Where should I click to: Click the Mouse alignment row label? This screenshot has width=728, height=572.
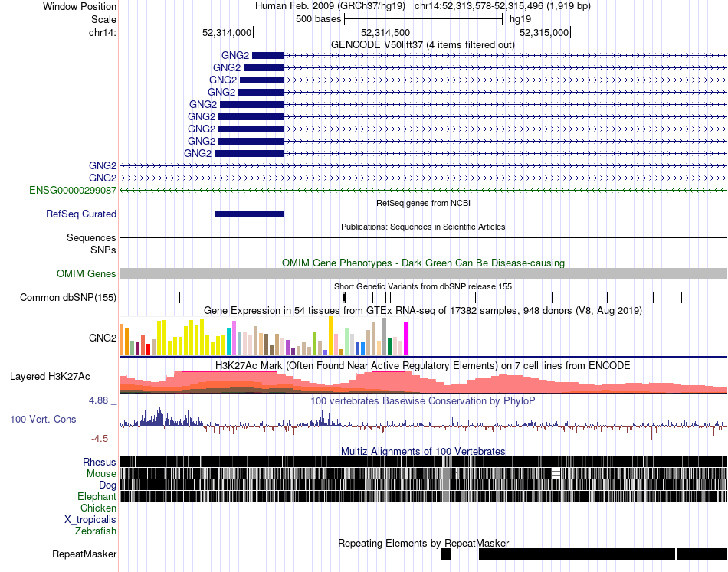tap(101, 474)
